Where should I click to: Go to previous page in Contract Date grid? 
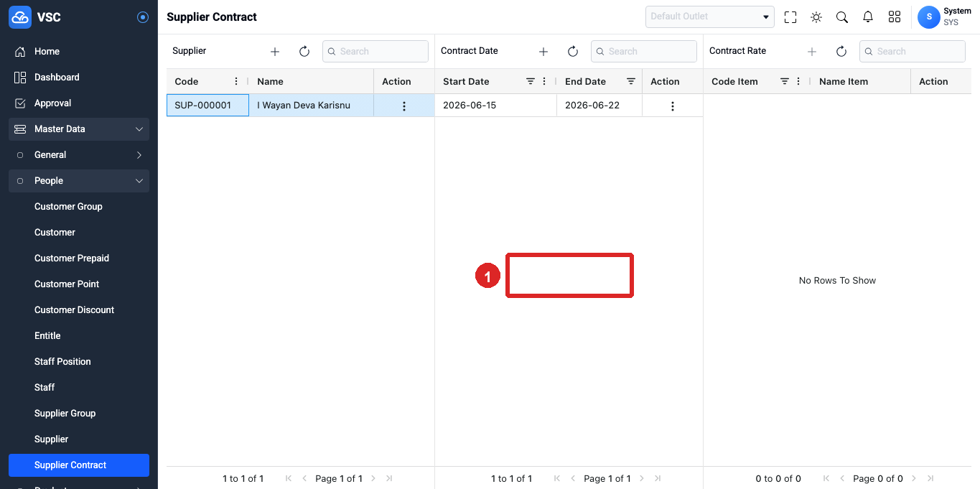(573, 478)
